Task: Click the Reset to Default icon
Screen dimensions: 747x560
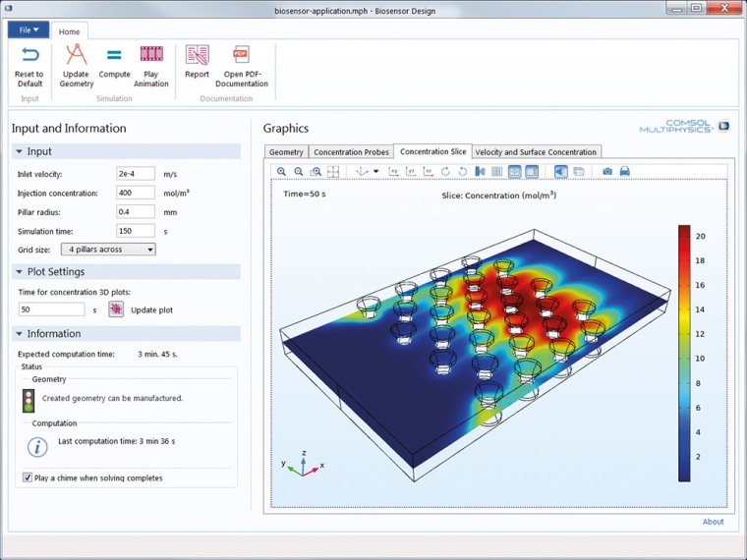Action: 30,55
